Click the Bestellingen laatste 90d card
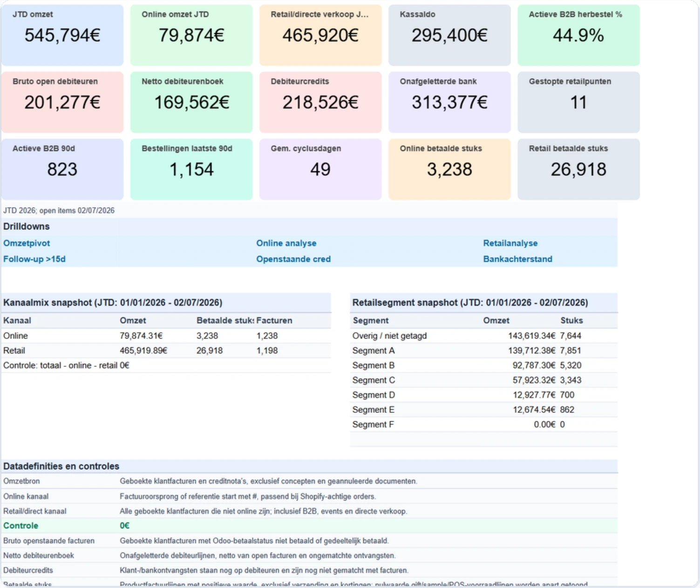This screenshot has width=700, height=588. (x=191, y=169)
